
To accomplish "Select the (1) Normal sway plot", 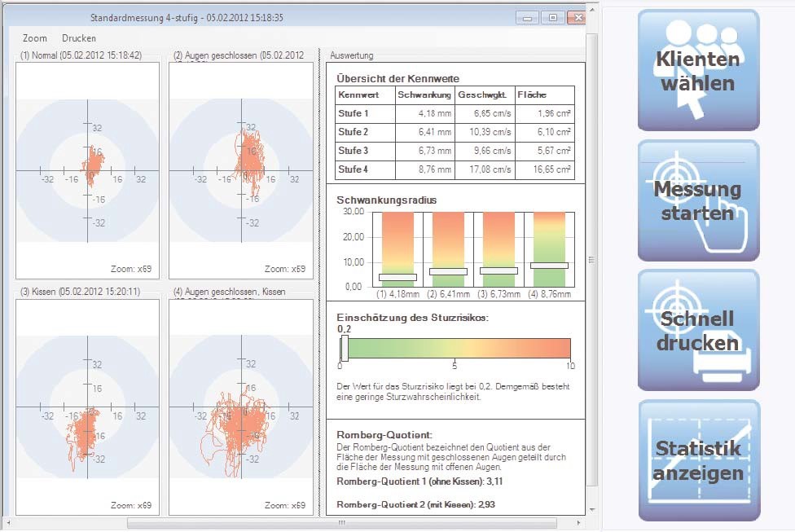I will pyautogui.click(x=88, y=171).
